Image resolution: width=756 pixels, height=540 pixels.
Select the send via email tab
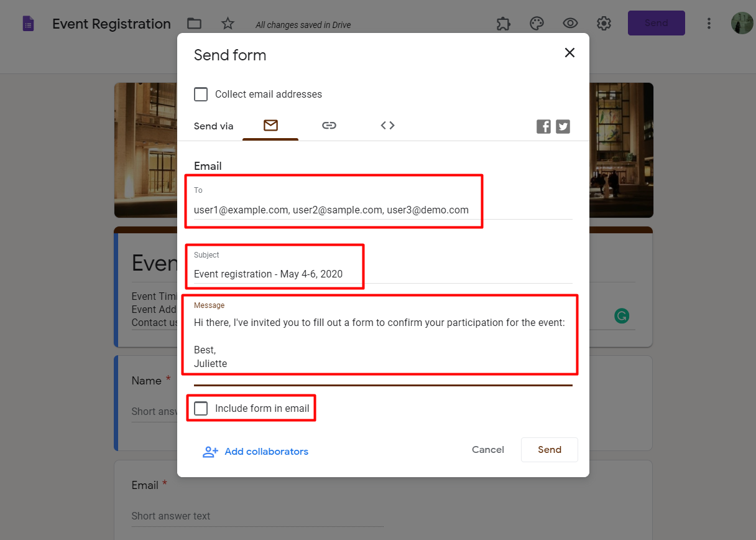(x=270, y=126)
